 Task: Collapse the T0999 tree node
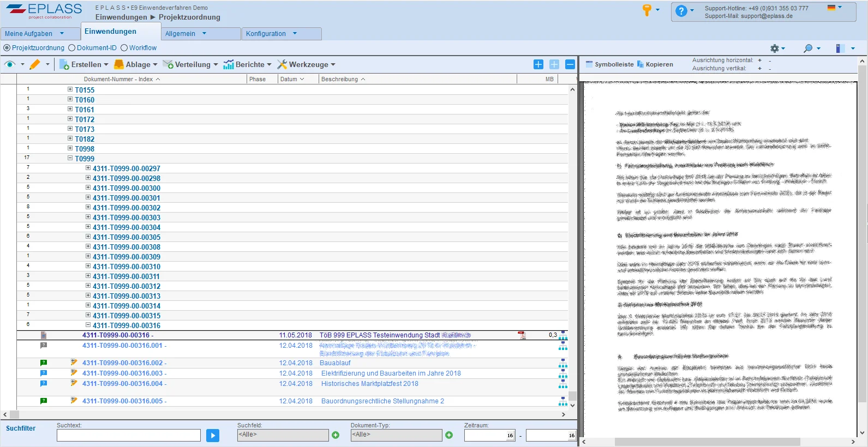[70, 158]
